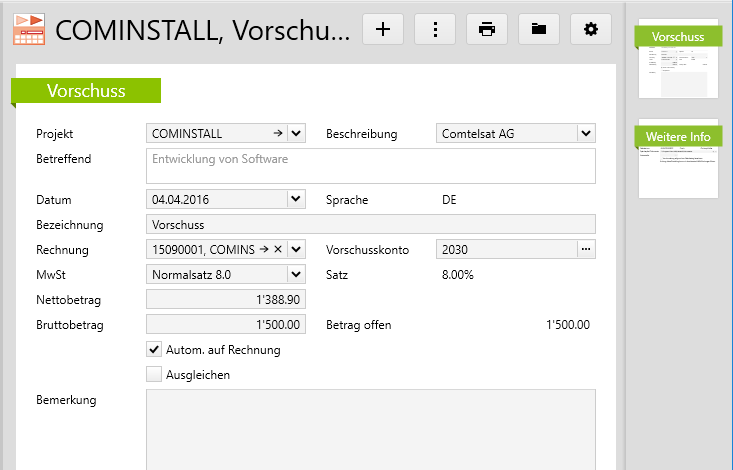The width and height of the screenshot is (733, 470).
Task: Click the plus icon to add new record
Action: (x=383, y=29)
